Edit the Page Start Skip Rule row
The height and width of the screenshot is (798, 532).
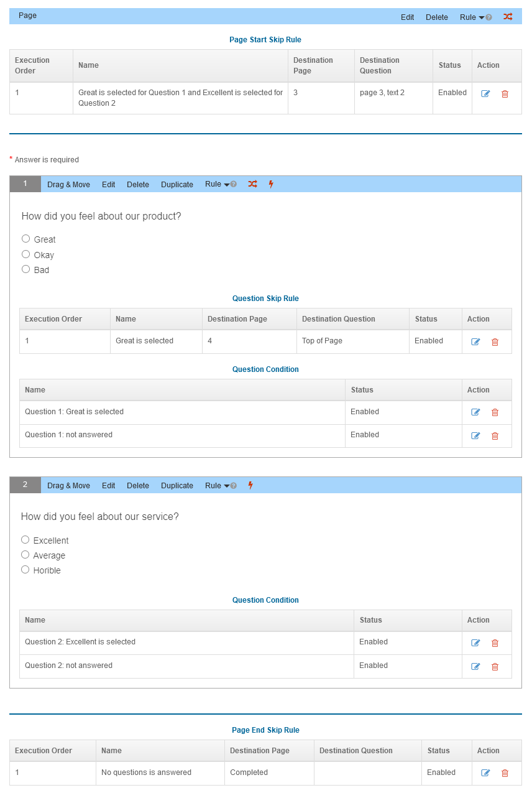[485, 93]
